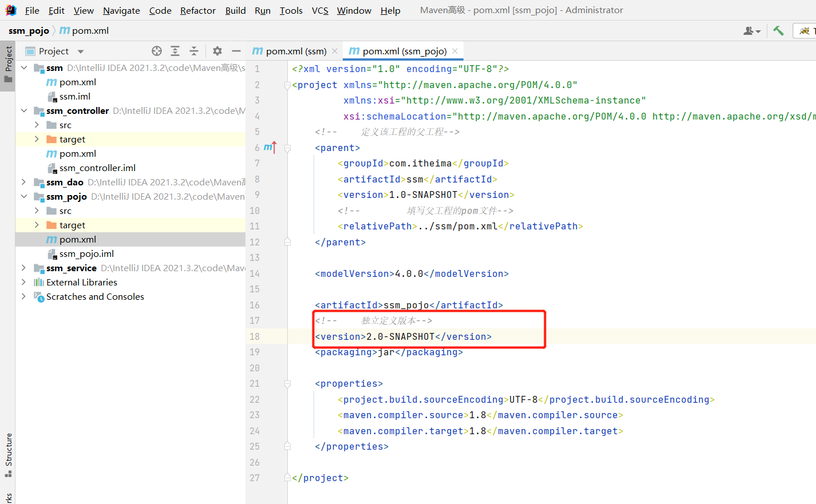This screenshot has width=816, height=504.
Task: Expand External Libraries node
Action: [23, 282]
